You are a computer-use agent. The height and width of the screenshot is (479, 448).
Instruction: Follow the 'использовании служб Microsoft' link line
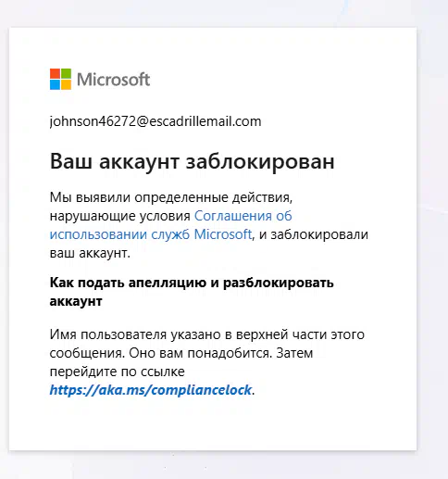click(x=151, y=234)
